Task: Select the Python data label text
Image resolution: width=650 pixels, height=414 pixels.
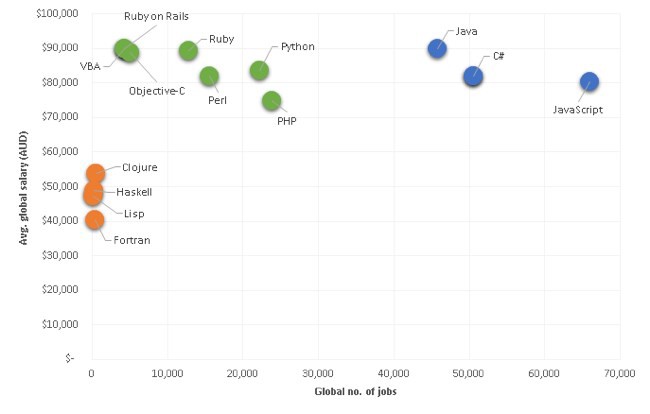Action: (x=298, y=46)
